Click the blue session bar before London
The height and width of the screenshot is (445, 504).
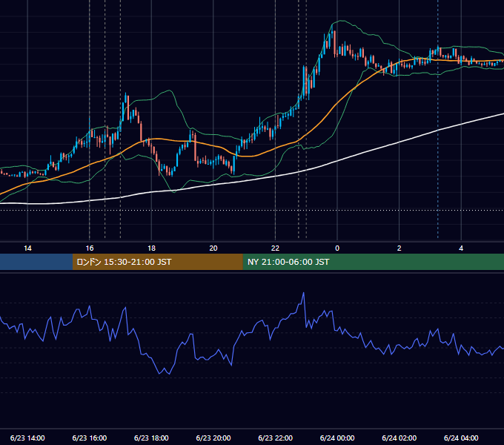(36, 262)
